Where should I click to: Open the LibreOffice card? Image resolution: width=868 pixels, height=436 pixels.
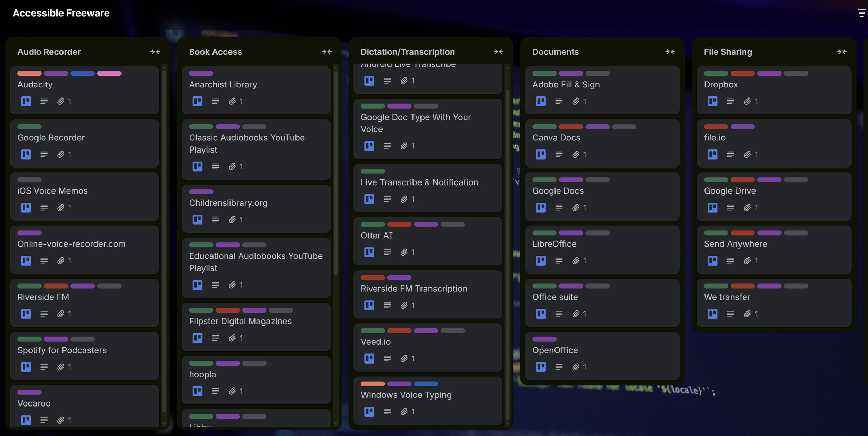[x=555, y=244]
